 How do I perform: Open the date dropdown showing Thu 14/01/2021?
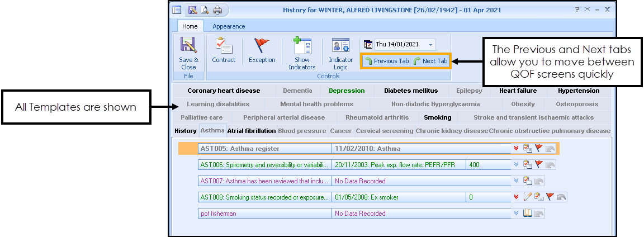pos(430,45)
